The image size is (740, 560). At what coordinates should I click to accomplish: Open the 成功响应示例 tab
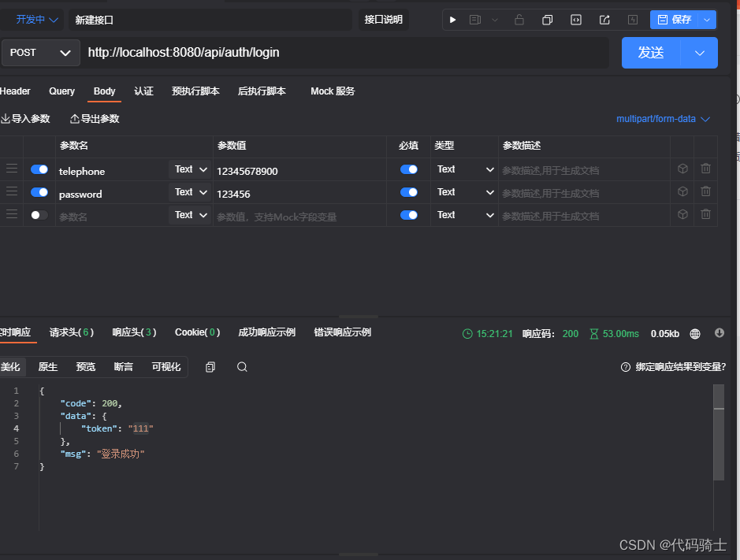[266, 332]
